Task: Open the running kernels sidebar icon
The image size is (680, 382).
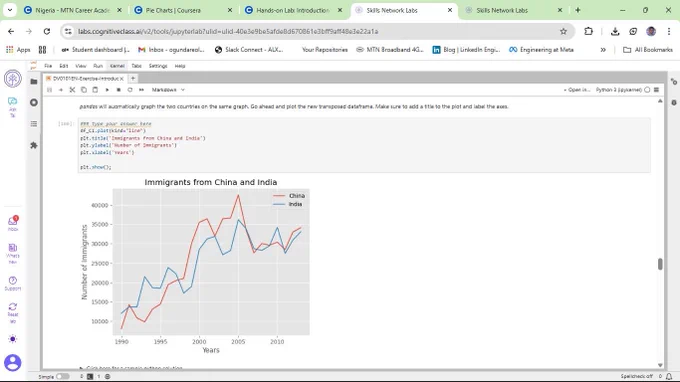Action: coord(34,103)
